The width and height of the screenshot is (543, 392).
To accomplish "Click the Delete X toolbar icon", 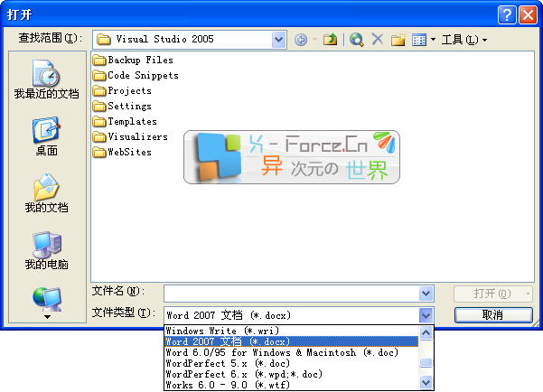I will click(377, 39).
